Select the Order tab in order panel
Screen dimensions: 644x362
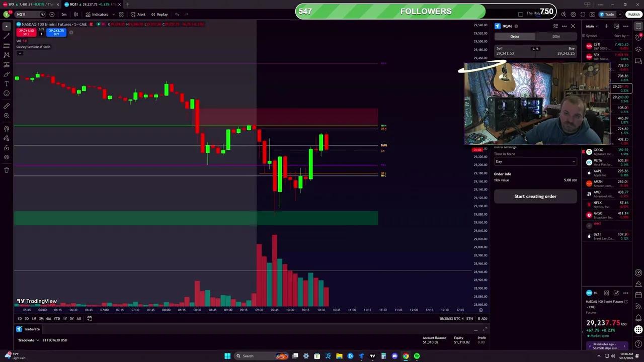[515, 36]
